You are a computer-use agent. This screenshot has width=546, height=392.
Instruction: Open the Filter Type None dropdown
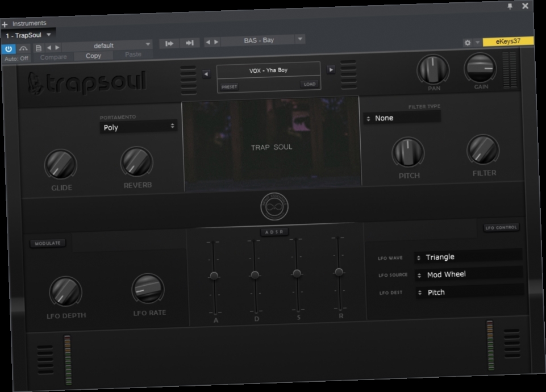(x=403, y=118)
